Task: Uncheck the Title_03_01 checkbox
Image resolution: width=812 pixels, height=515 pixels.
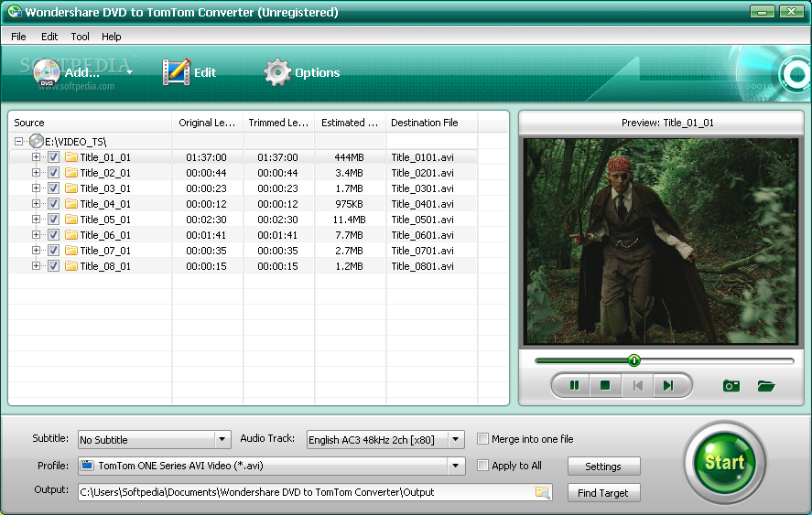Action: tap(53, 188)
